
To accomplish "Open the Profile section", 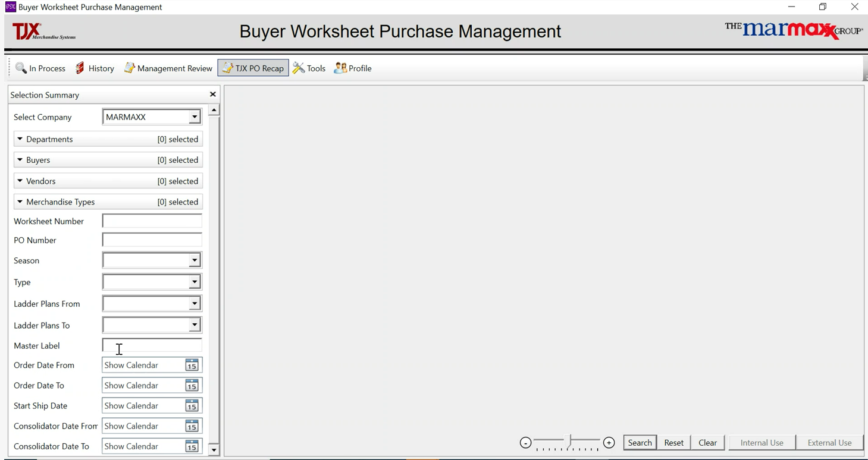I will 353,68.
